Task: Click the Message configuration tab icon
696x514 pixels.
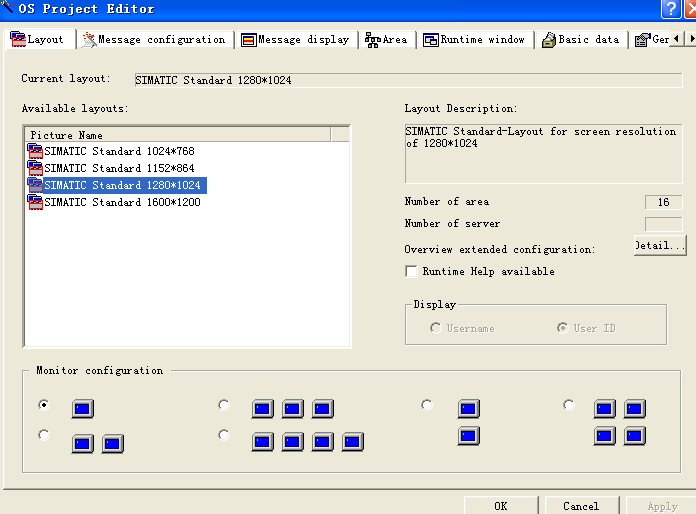Action: tap(89, 40)
